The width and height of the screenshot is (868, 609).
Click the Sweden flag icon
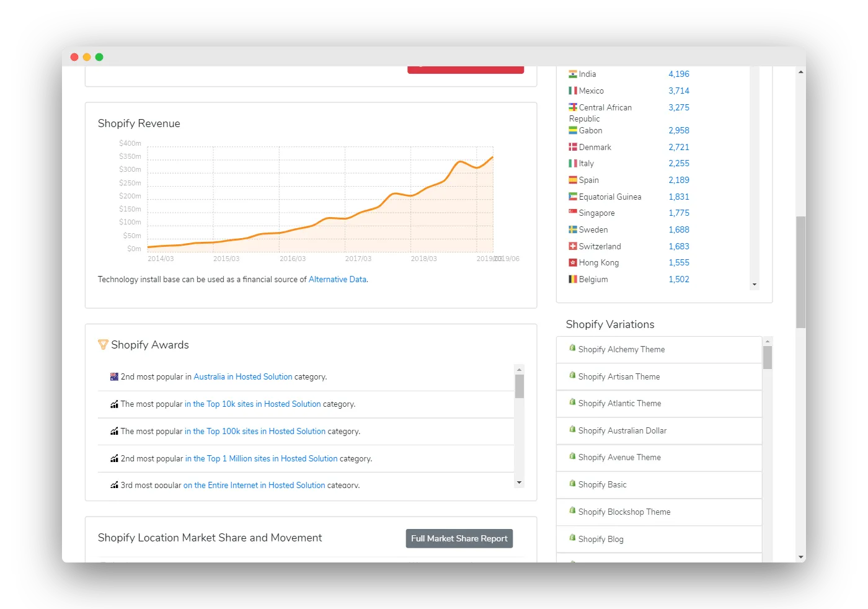tap(573, 229)
